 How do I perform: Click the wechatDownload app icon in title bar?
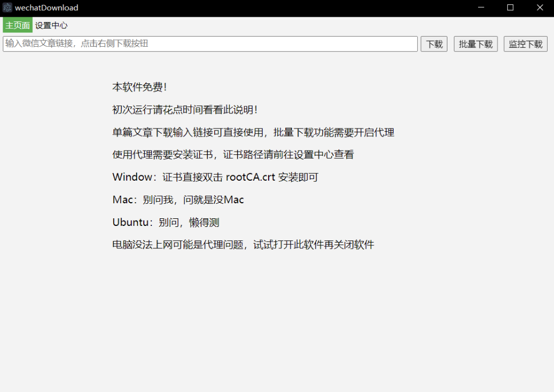8,8
